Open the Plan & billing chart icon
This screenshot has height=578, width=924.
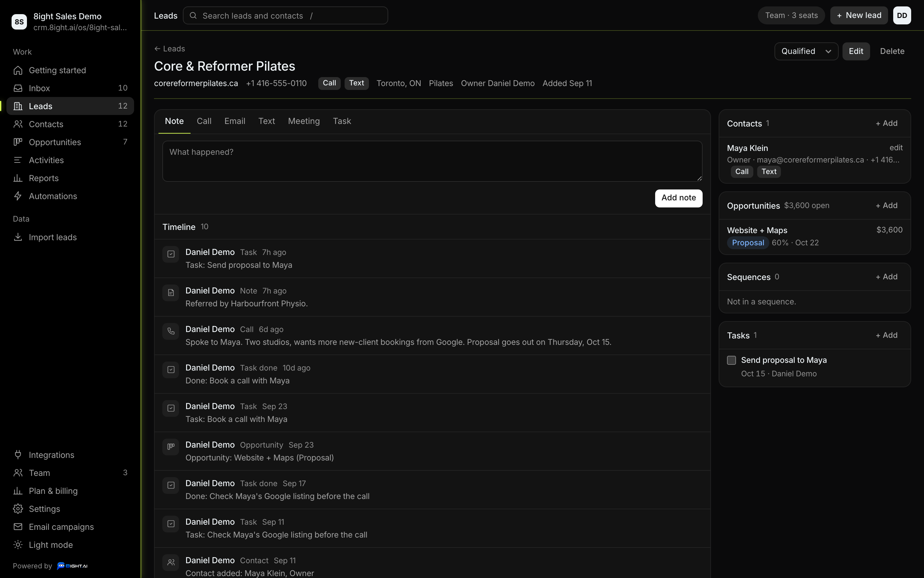tap(18, 491)
